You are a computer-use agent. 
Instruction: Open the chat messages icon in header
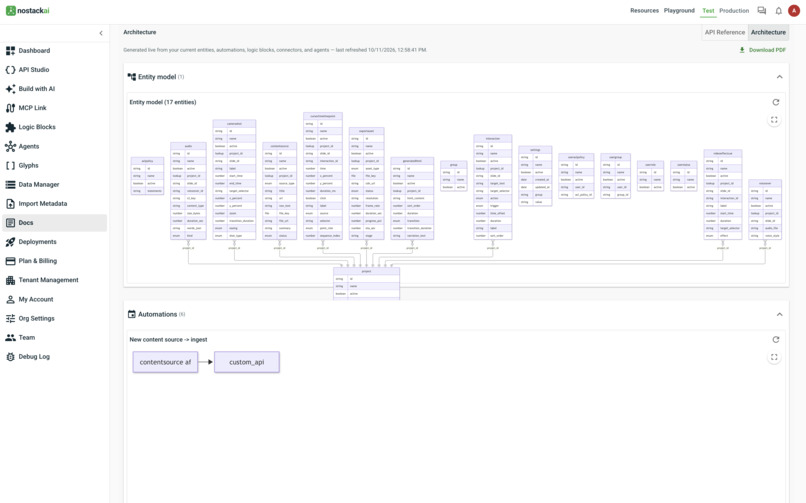[x=762, y=10]
